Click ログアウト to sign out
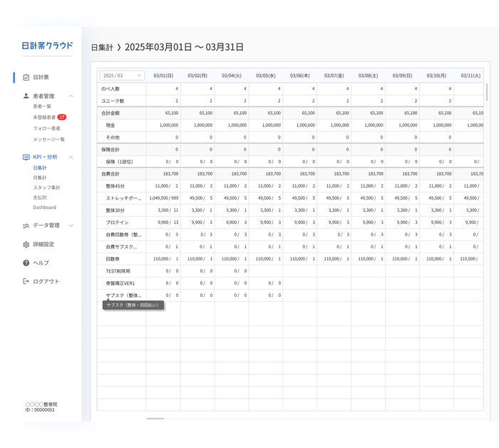Image resolution: width=499 pixels, height=448 pixels. point(46,282)
